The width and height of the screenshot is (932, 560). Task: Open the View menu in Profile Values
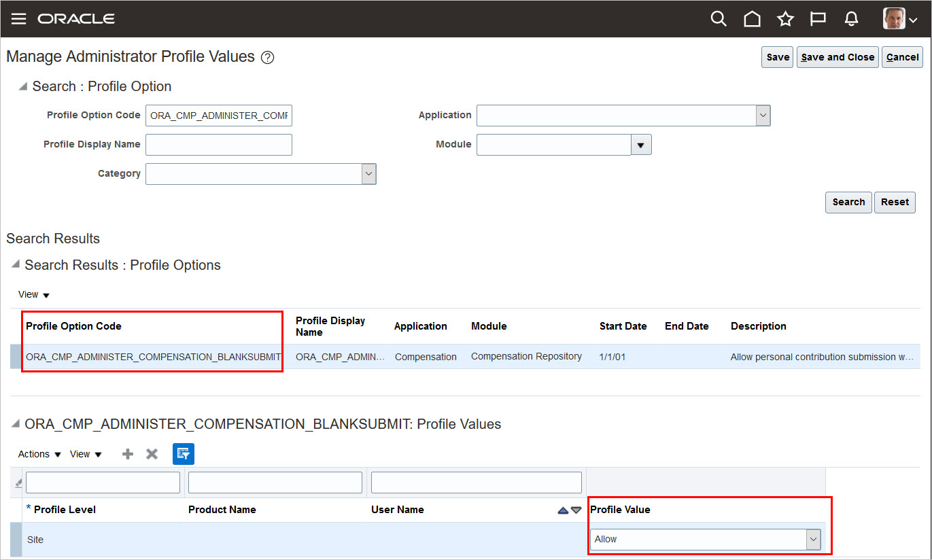(x=86, y=454)
